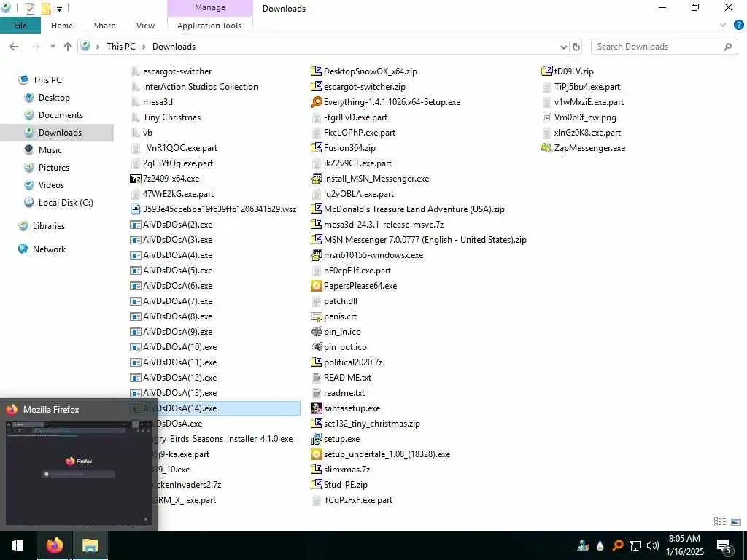Select the escargot-switcher folder

(177, 71)
